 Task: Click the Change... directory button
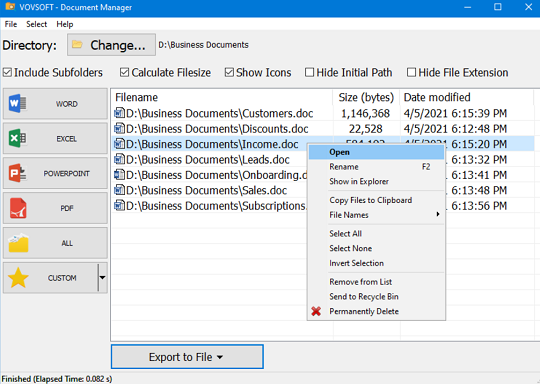(x=112, y=45)
